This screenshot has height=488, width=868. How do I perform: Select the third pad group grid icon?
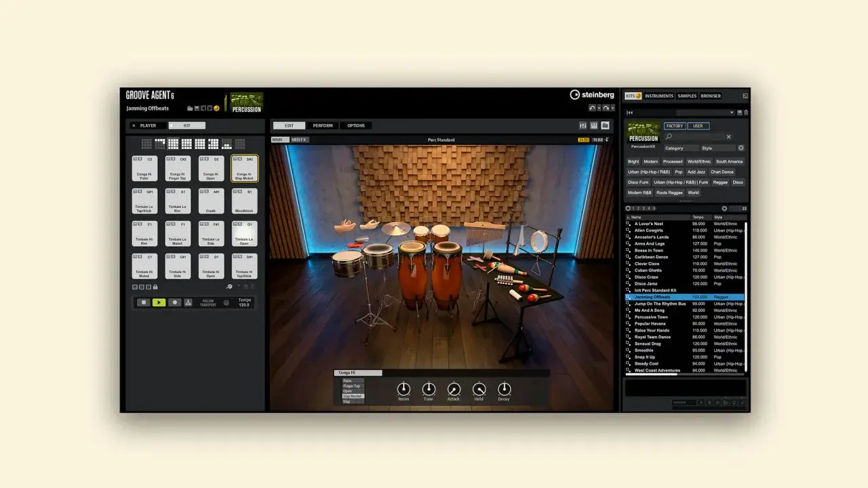173,144
